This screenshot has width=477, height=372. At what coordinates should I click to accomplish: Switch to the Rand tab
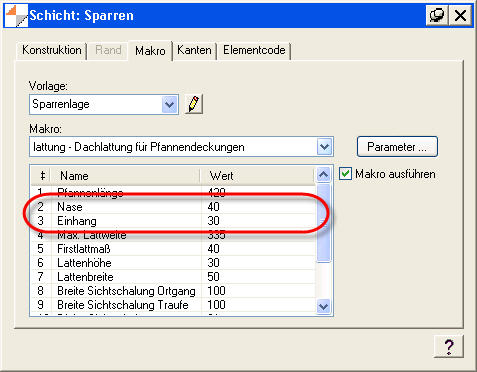click(x=108, y=50)
